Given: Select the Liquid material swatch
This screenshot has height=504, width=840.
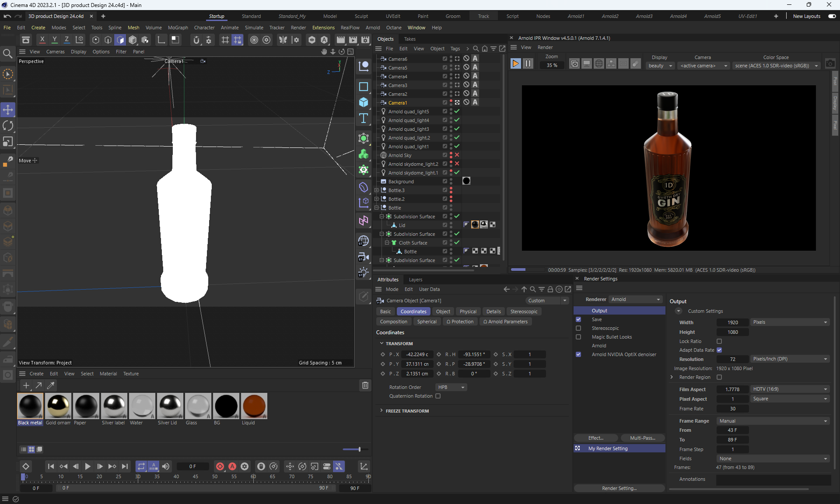Looking at the screenshot, I should tap(254, 406).
